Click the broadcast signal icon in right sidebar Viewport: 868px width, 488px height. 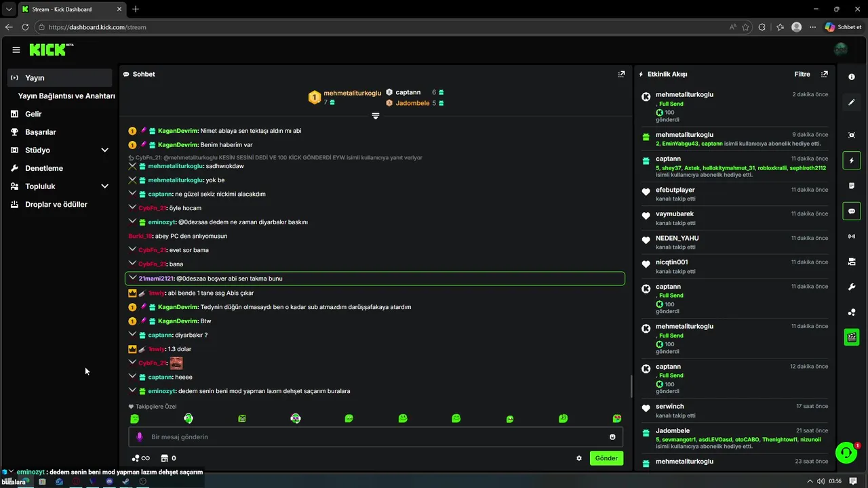coord(852,237)
